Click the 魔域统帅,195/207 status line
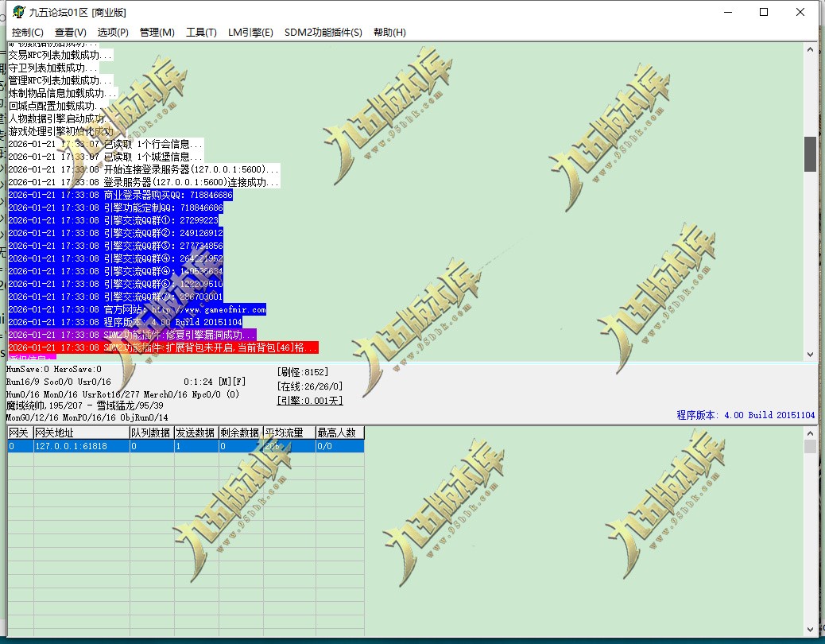Image resolution: width=825 pixels, height=644 pixels. pyautogui.click(x=85, y=405)
